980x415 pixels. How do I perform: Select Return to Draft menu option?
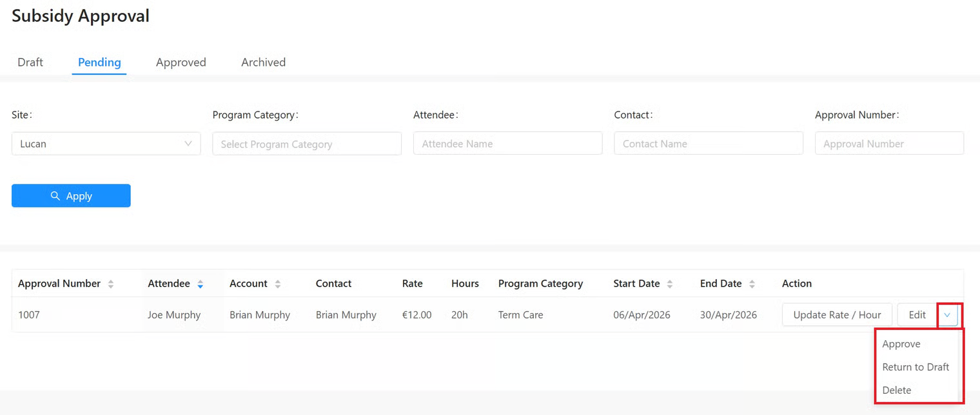pyautogui.click(x=916, y=367)
